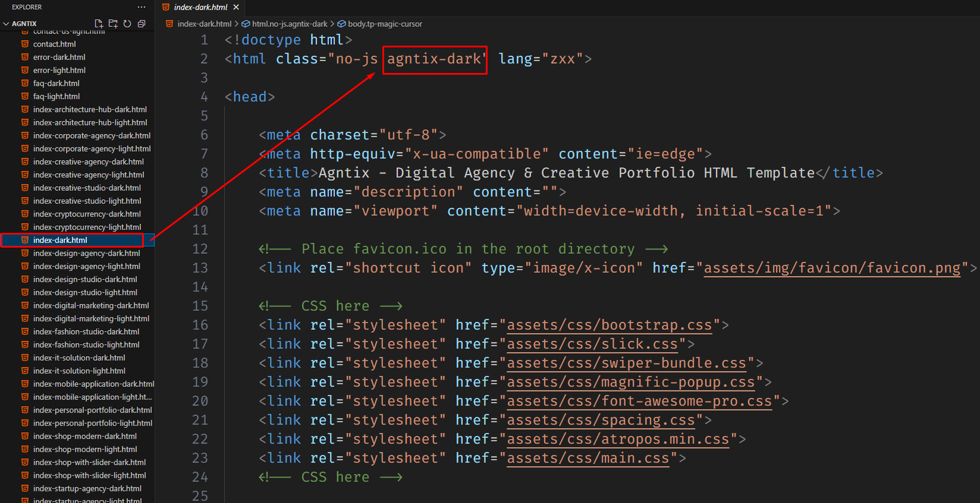Select index-cryptocurrency-light.html
The height and width of the screenshot is (503, 980).
pos(87,227)
